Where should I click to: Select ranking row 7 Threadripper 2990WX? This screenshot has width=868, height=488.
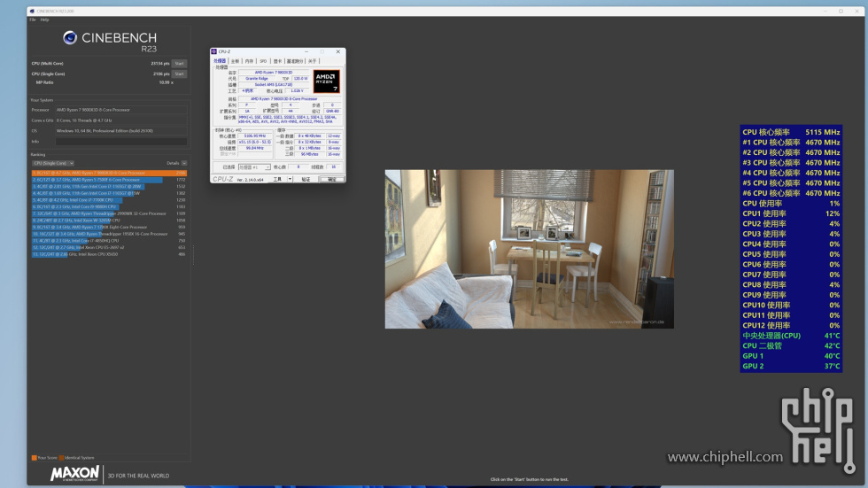(109, 213)
